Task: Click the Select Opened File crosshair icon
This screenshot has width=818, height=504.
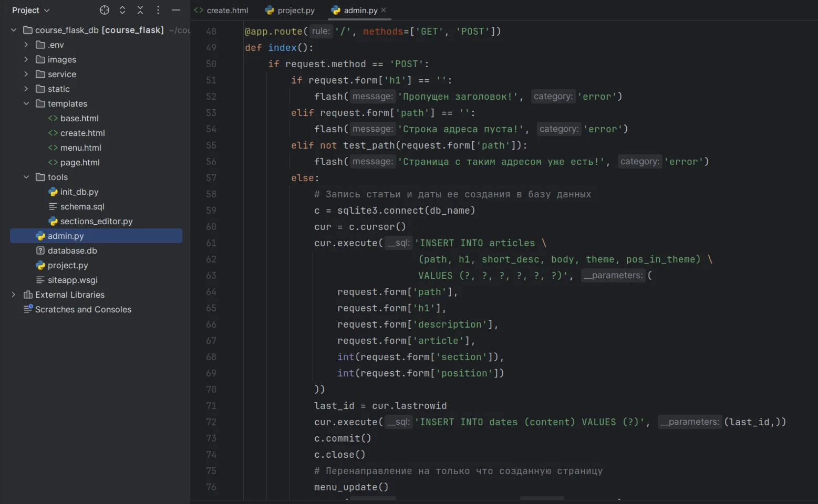Action: pyautogui.click(x=105, y=10)
